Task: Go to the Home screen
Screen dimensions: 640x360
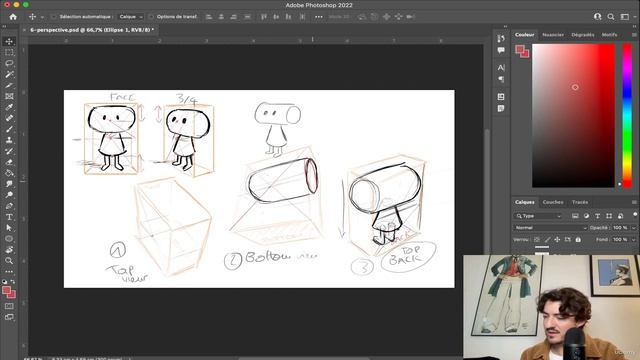Action: (13, 17)
